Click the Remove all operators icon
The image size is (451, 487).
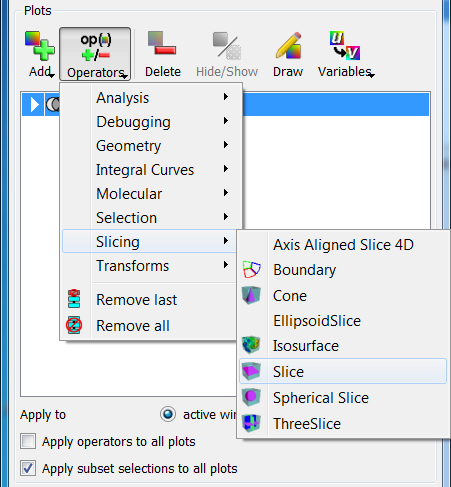(x=74, y=325)
